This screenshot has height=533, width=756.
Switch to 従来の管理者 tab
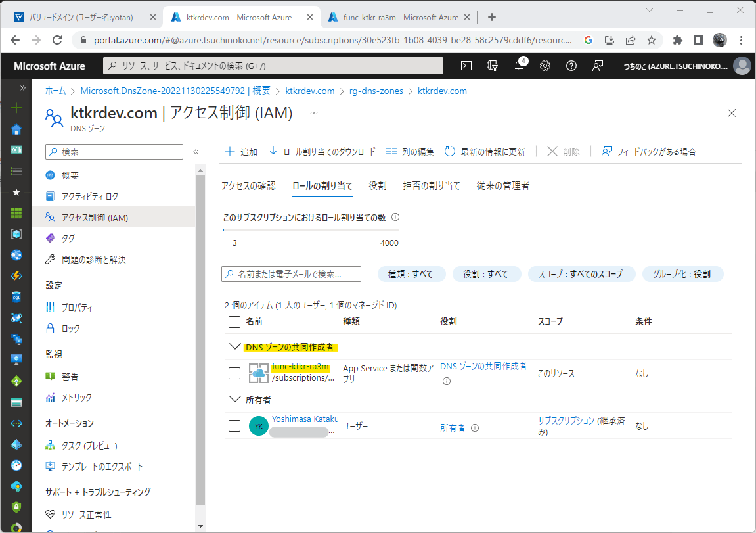tap(503, 186)
